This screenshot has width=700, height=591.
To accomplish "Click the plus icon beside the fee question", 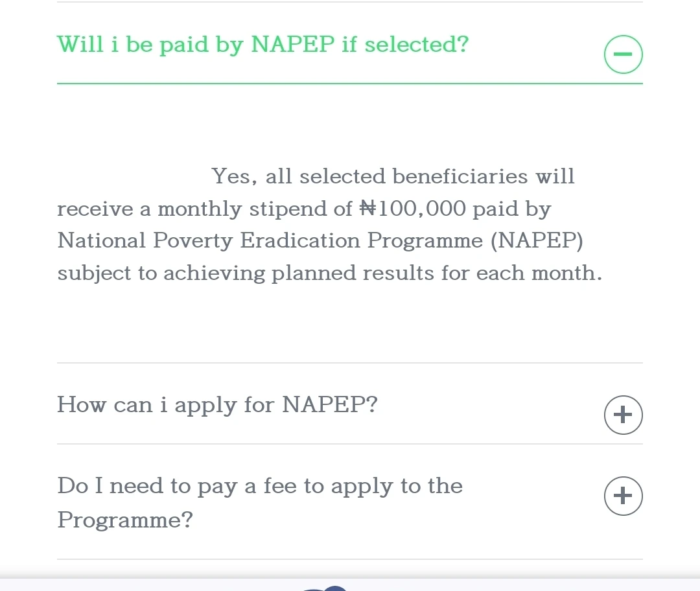I will [623, 496].
